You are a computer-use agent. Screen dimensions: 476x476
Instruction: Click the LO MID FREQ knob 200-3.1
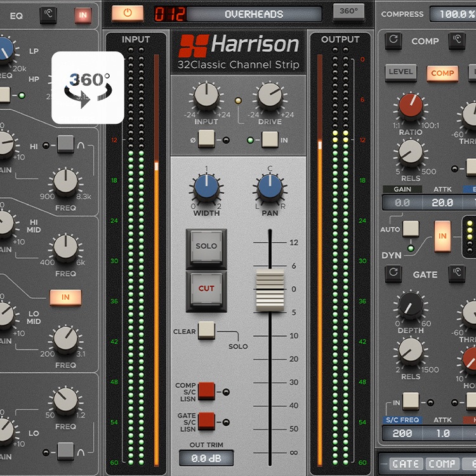(65, 340)
